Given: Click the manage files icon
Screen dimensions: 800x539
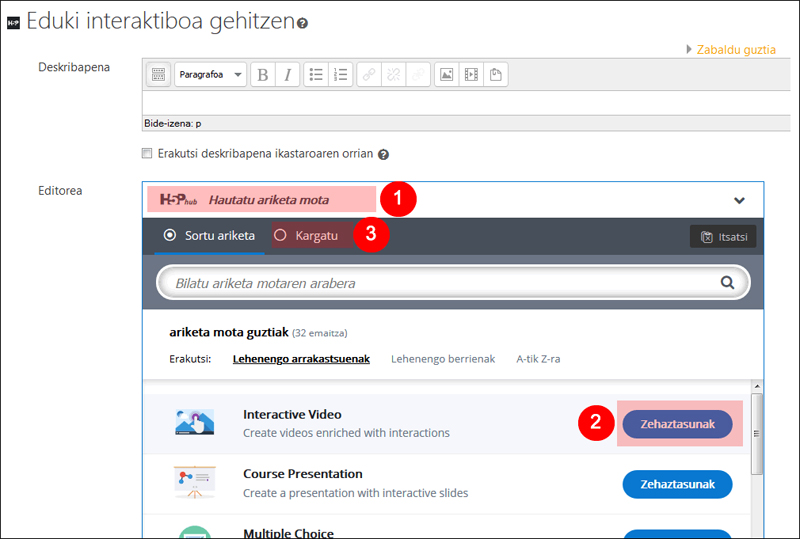Looking at the screenshot, I should 496,75.
